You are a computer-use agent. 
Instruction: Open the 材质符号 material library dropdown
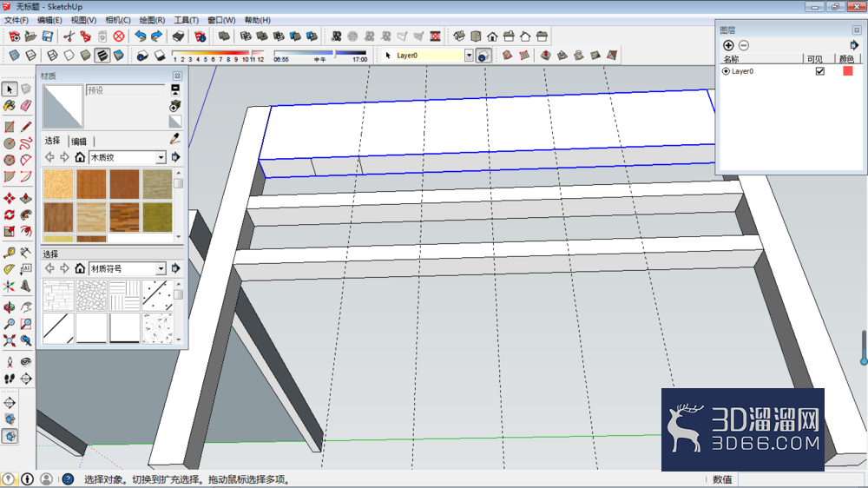161,268
